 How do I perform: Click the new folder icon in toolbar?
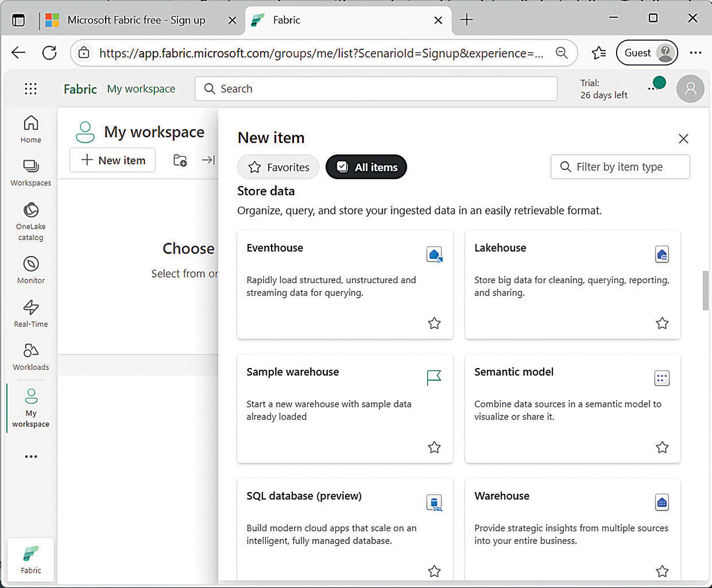click(x=180, y=161)
